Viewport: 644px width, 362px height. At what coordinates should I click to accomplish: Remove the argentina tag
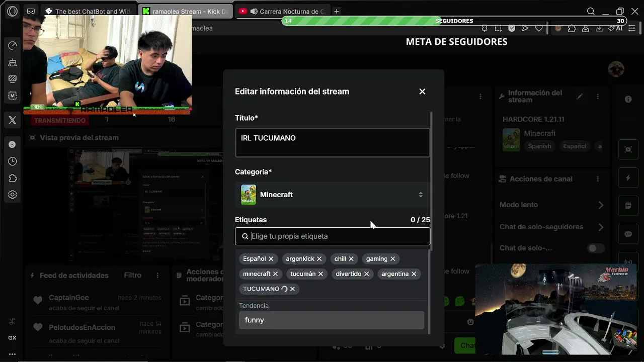(x=414, y=274)
